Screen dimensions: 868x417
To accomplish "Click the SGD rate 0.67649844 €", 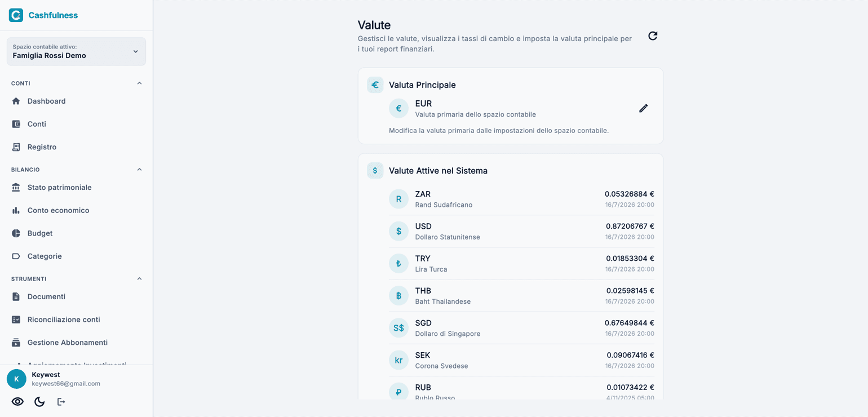I will 630,323.
